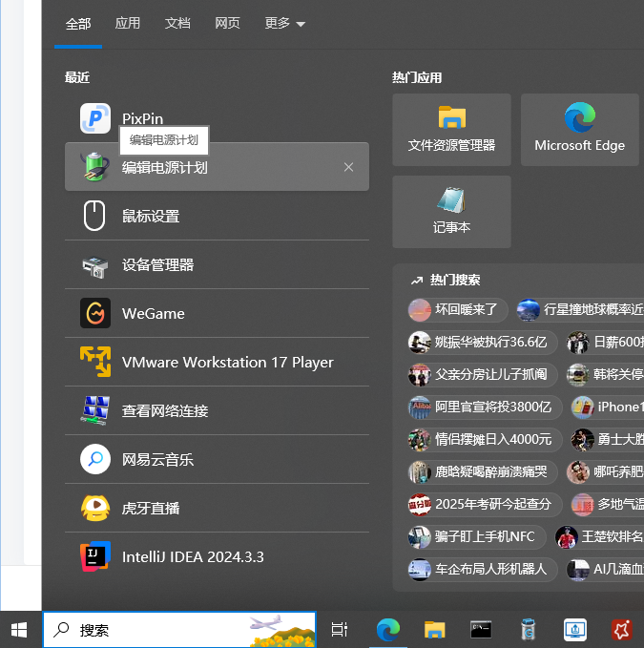Open trending search 哪吒养肥
The height and width of the screenshot is (648, 644).
tap(605, 471)
